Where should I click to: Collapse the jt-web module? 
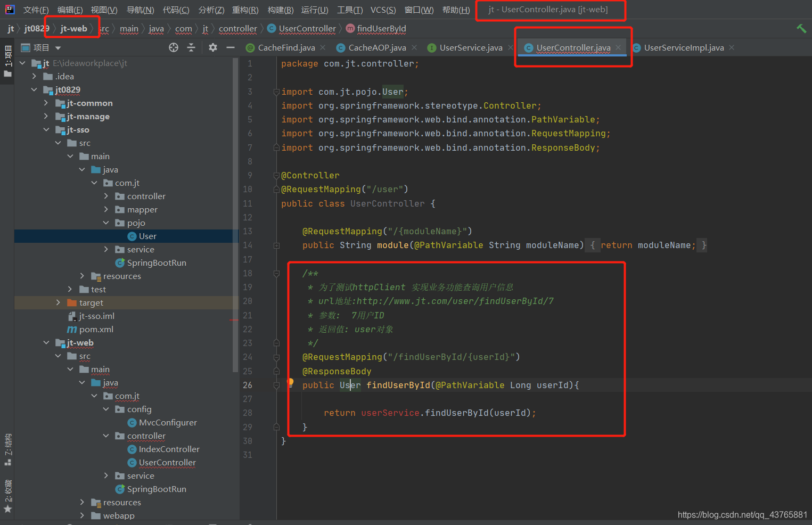pos(46,342)
